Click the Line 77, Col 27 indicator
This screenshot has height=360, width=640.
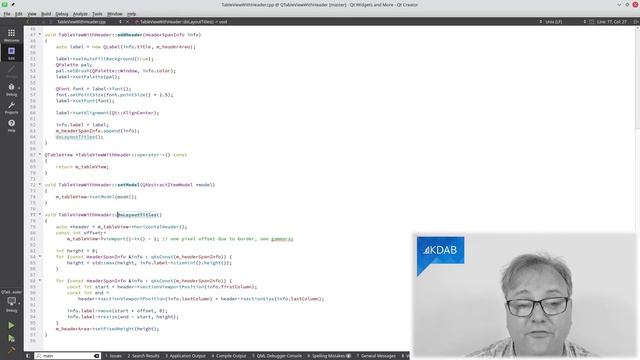[x=611, y=22]
